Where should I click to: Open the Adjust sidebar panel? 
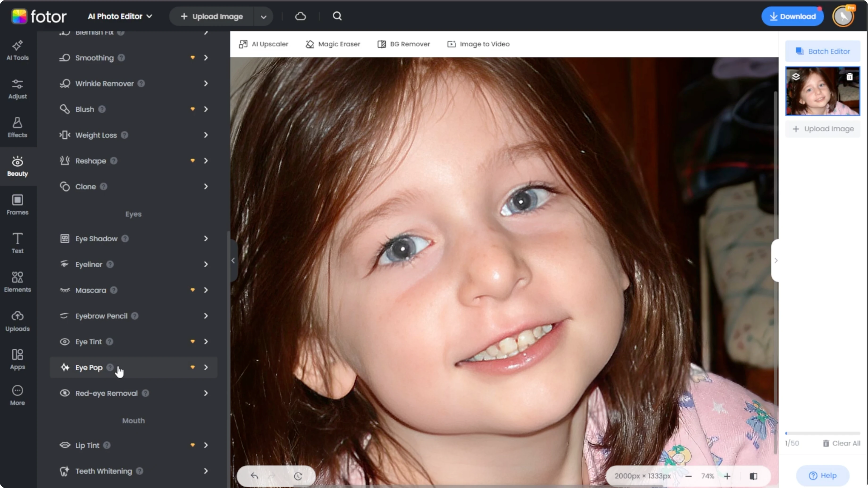17,89
